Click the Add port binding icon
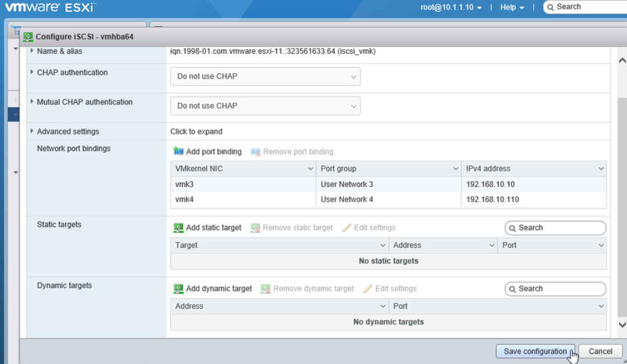The width and height of the screenshot is (627, 364). [178, 152]
